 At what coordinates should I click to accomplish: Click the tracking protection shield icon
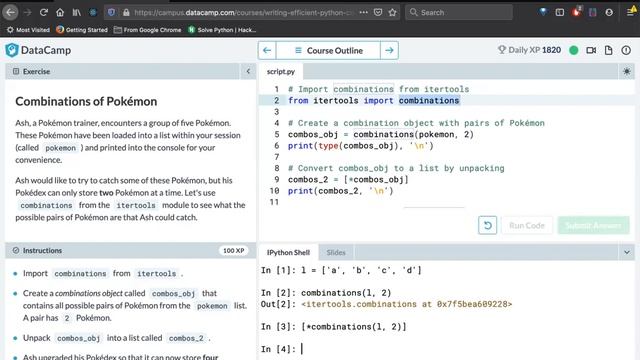pyautogui.click(x=111, y=12)
